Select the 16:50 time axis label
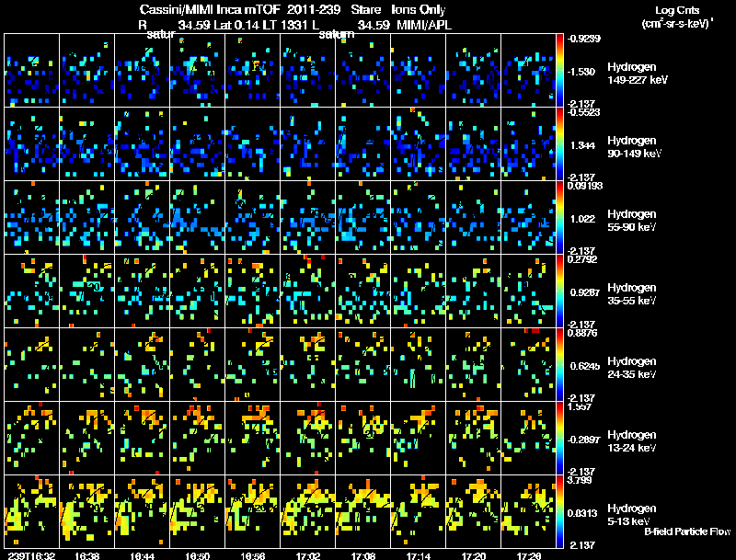This screenshot has height=560, width=736. (197, 555)
